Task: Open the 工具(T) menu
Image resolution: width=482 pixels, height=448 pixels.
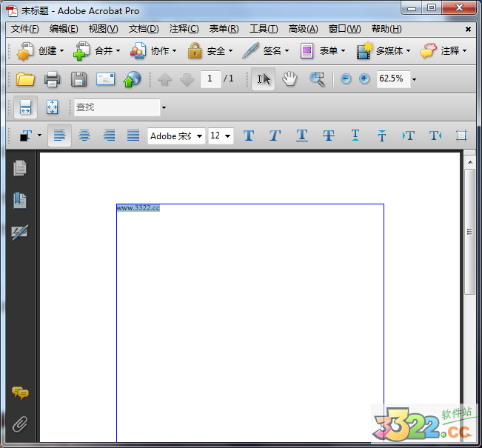Action: [x=264, y=29]
